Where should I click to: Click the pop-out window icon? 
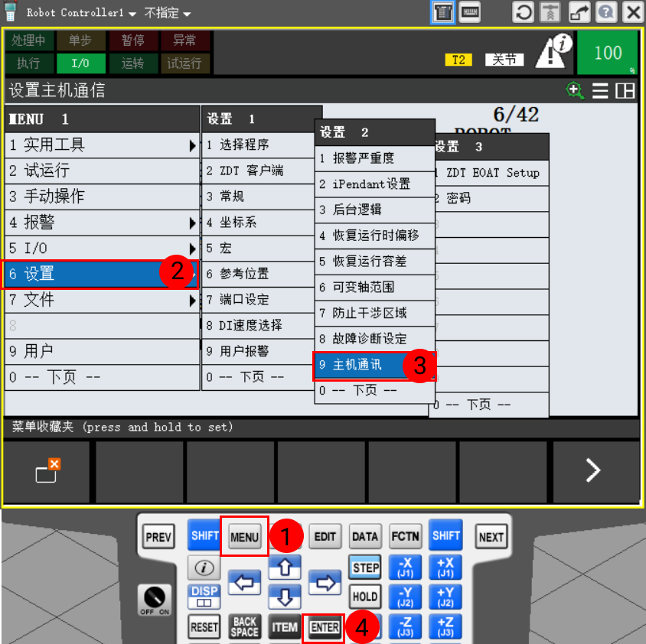(x=579, y=12)
